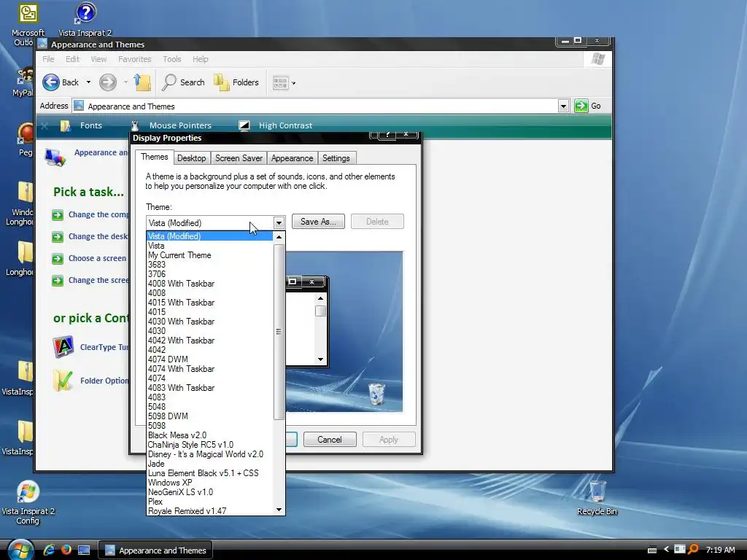Select the plain Vista theme entry
747x560 pixels.
tap(209, 246)
